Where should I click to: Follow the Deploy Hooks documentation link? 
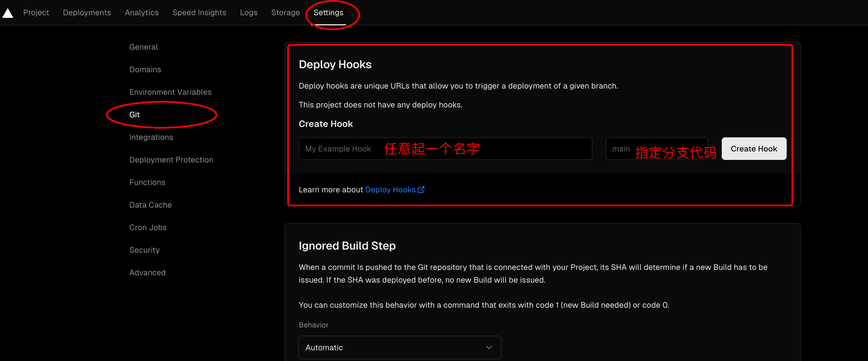click(x=390, y=190)
